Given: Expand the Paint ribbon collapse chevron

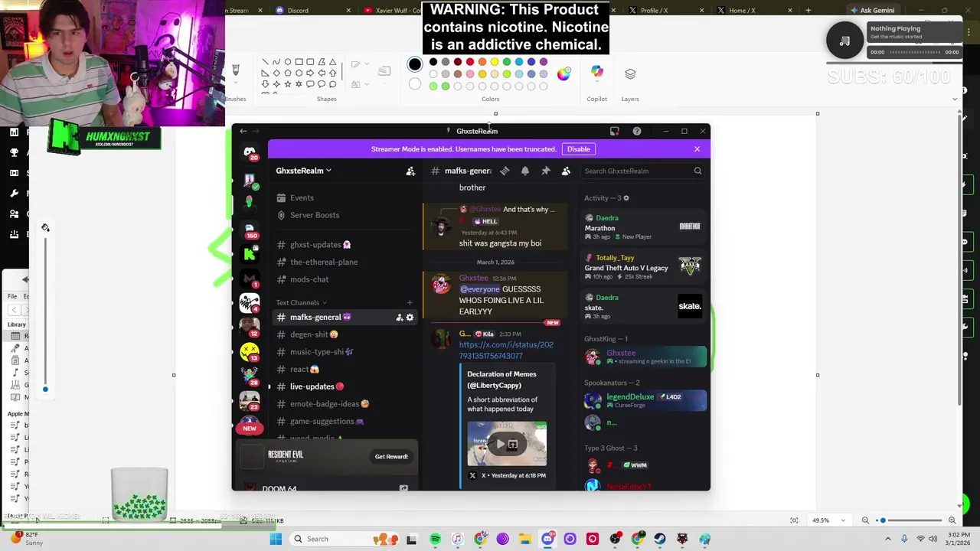Looking at the screenshot, I should (x=954, y=99).
